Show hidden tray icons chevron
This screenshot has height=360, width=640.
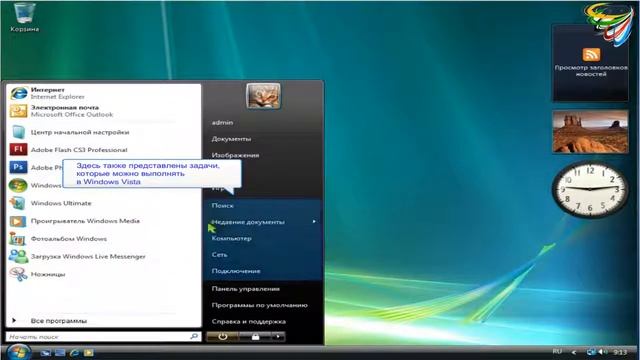tap(574, 352)
